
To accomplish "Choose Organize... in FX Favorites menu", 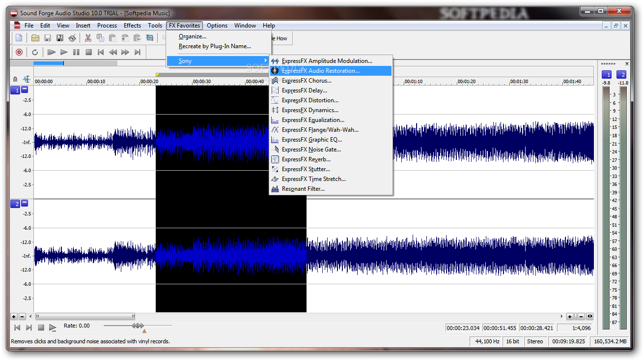I will pyautogui.click(x=219, y=36).
